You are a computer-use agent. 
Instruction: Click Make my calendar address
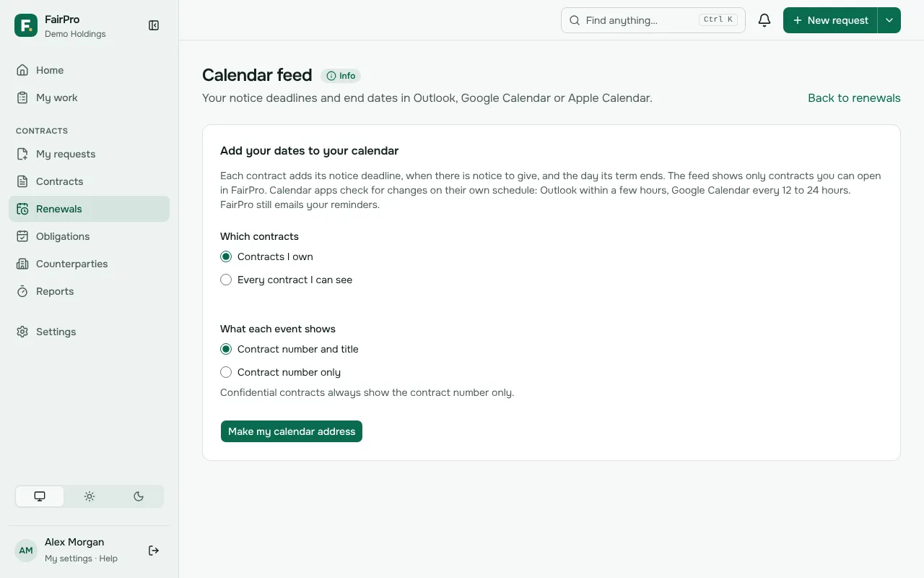click(x=292, y=431)
